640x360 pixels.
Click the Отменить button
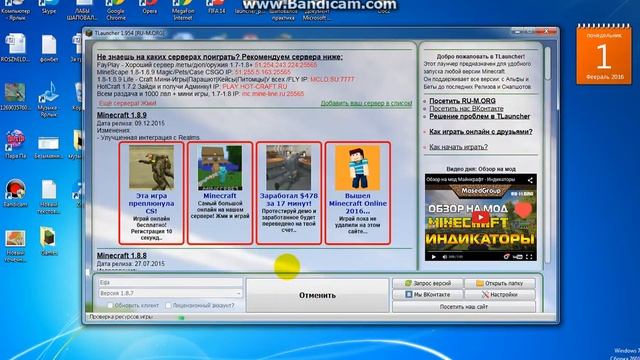(x=317, y=295)
